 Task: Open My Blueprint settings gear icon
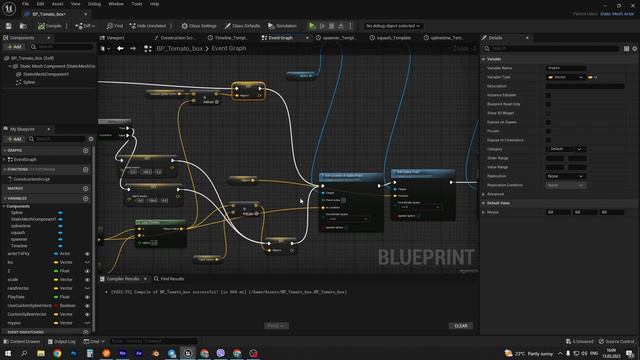pos(91,139)
